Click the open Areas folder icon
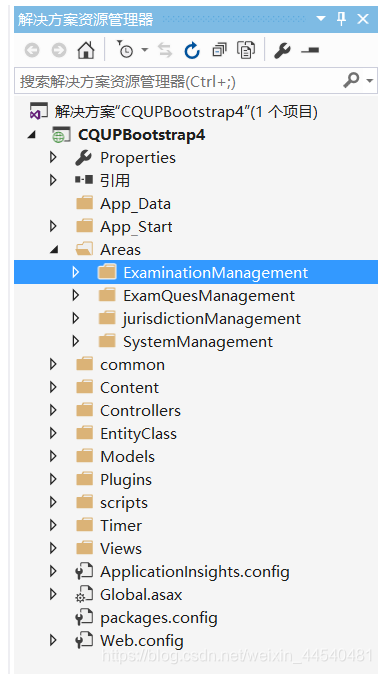This screenshot has height=674, width=381. click(84, 249)
